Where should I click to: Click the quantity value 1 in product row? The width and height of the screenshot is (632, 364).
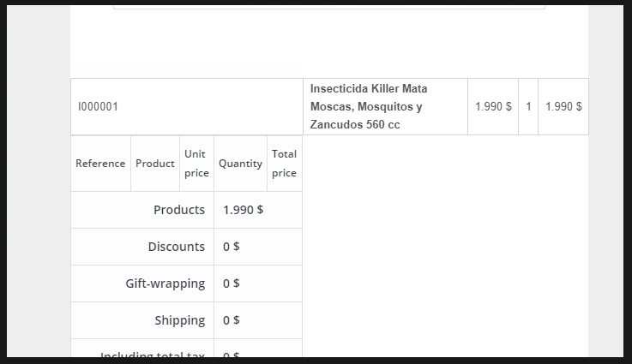(528, 107)
